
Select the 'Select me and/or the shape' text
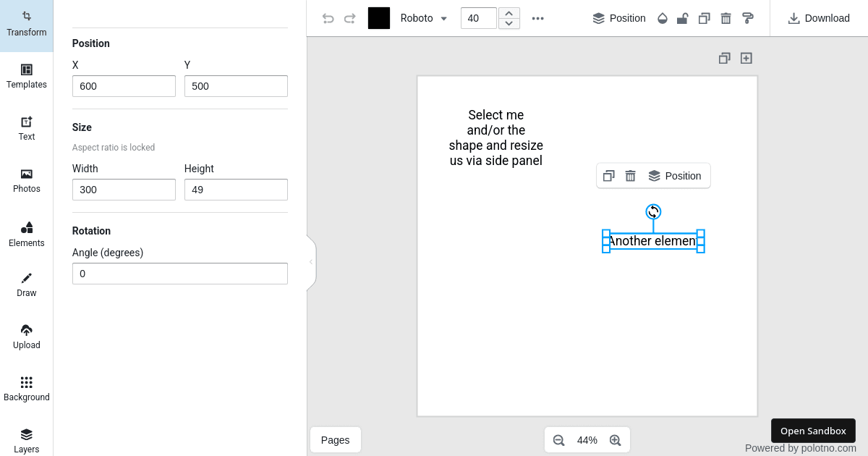[496, 138]
